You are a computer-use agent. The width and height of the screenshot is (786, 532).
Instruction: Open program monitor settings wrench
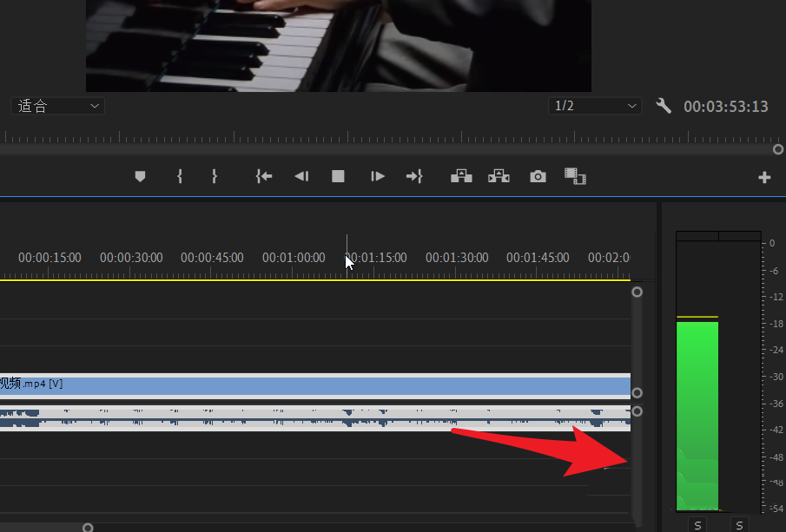click(664, 106)
